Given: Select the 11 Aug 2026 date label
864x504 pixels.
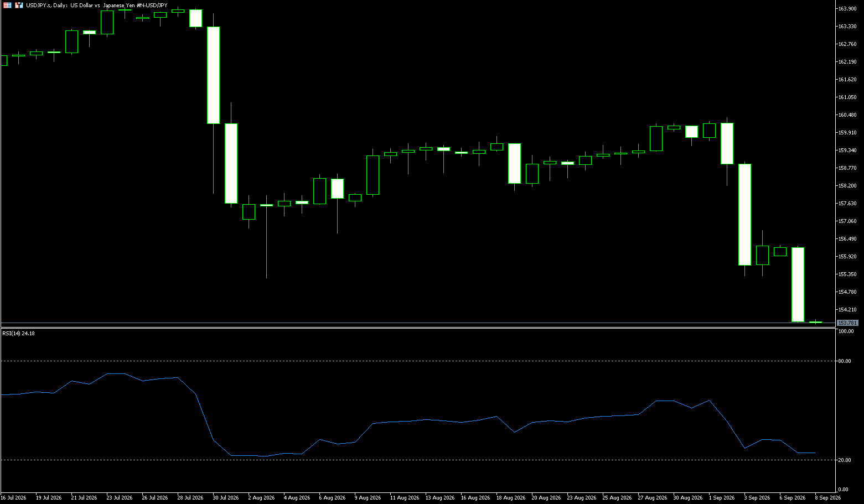Looking at the screenshot, I should point(405,498).
